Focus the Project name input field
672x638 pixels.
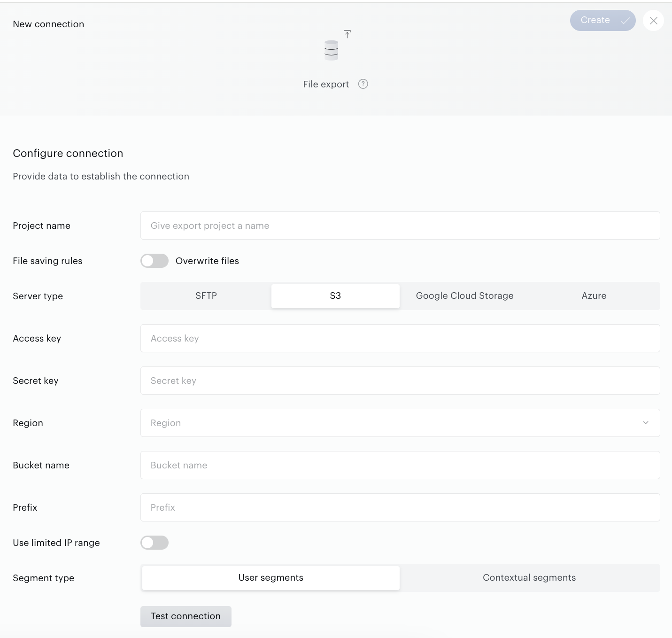coord(400,226)
